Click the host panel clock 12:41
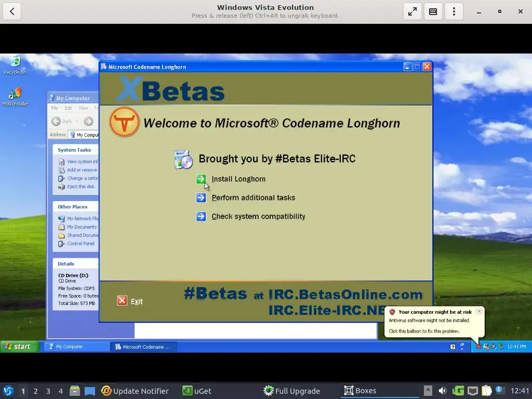 520,391
